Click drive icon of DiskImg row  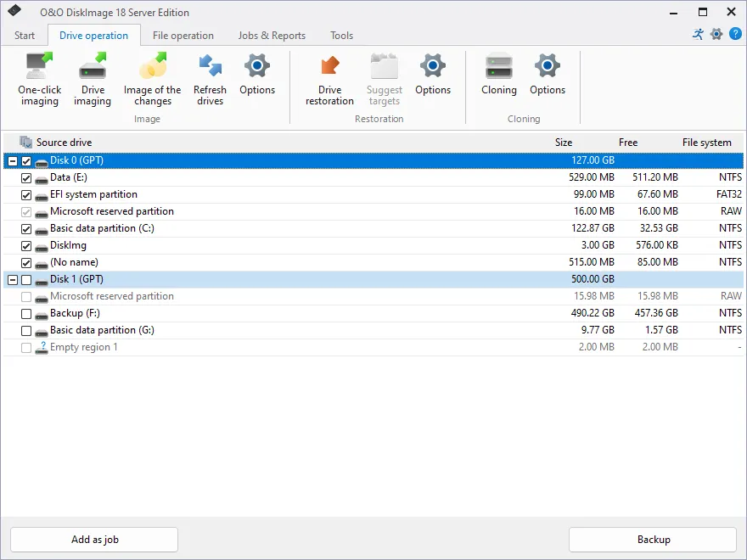click(x=42, y=247)
